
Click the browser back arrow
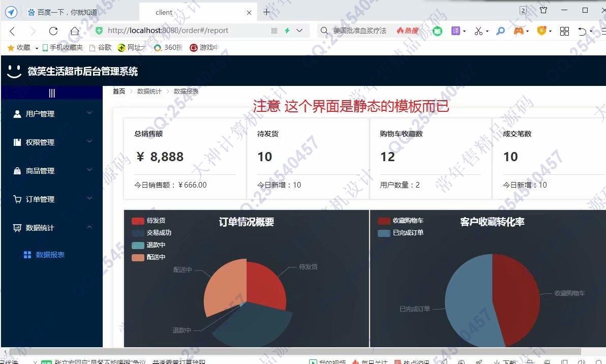pyautogui.click(x=12, y=31)
